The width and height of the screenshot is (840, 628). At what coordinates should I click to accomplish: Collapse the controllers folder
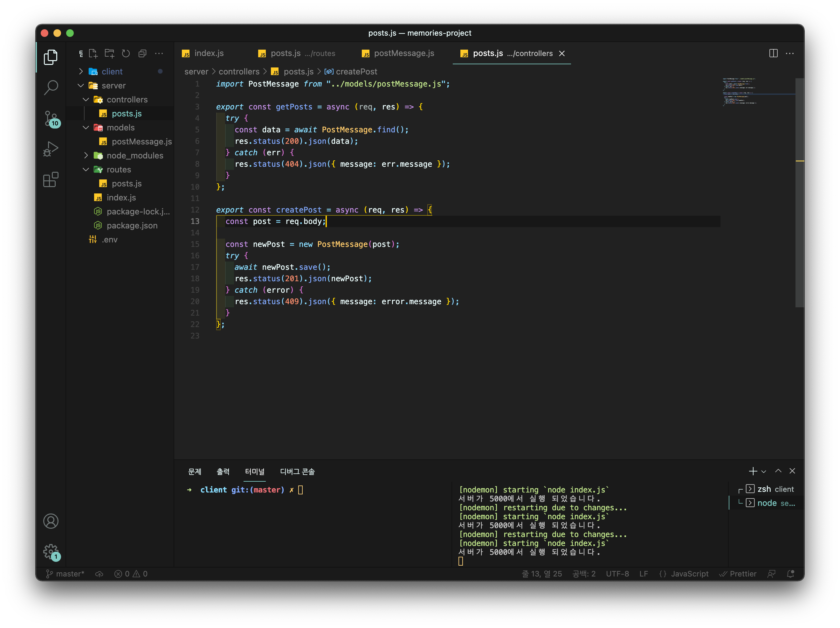pyautogui.click(x=120, y=100)
